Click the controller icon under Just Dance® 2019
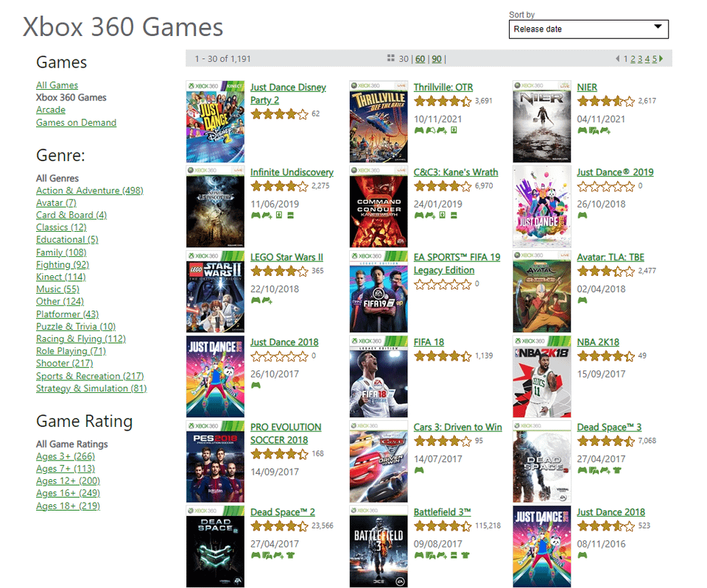 (582, 216)
